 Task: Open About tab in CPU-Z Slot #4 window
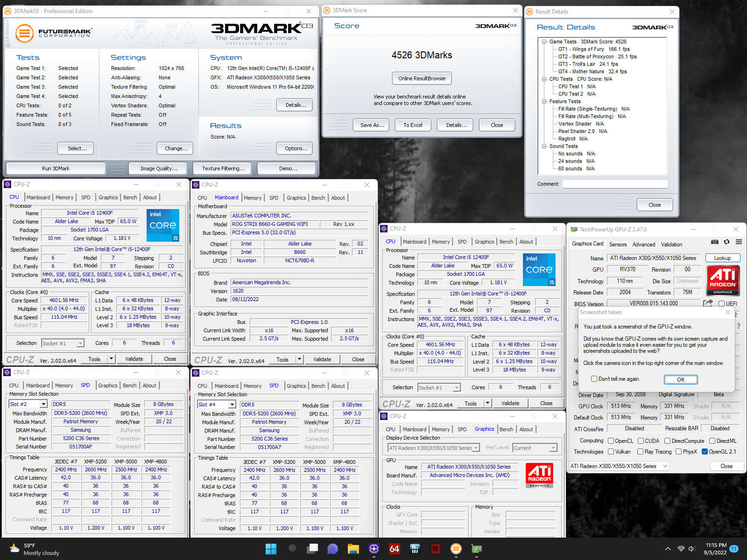pos(338,386)
